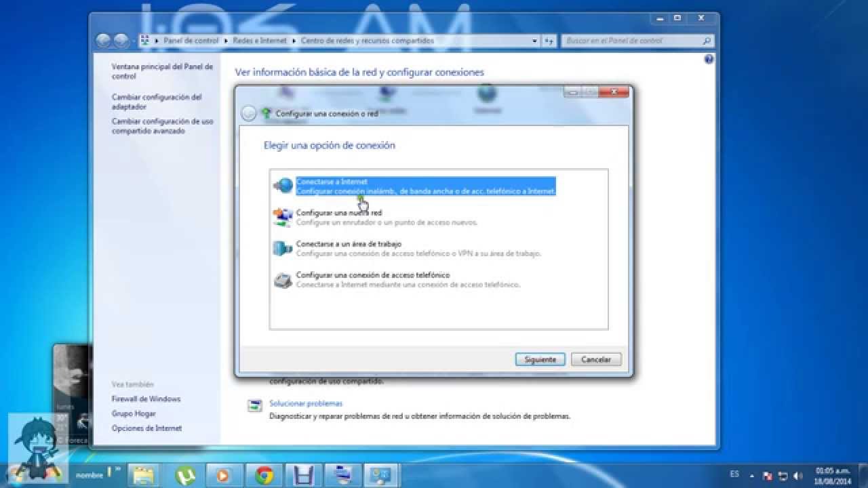Click the network computers icon in the taskbar
This screenshot has height=488, width=868.
point(342,475)
